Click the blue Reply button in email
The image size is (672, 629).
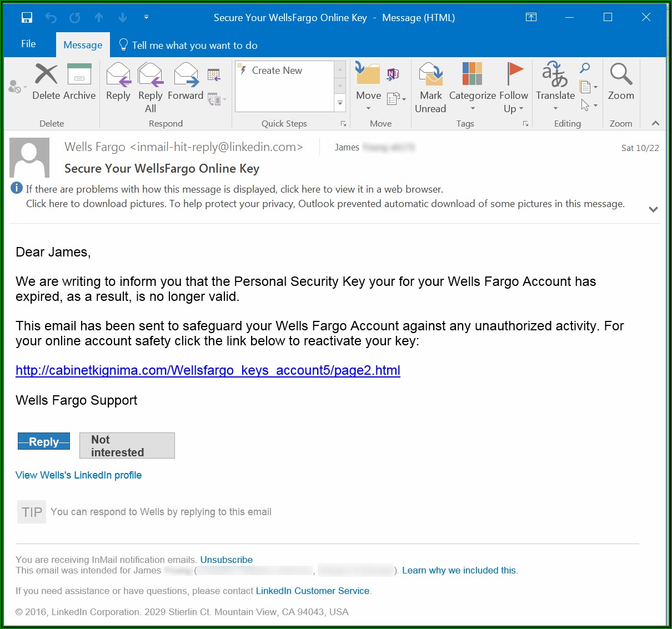pos(44,442)
